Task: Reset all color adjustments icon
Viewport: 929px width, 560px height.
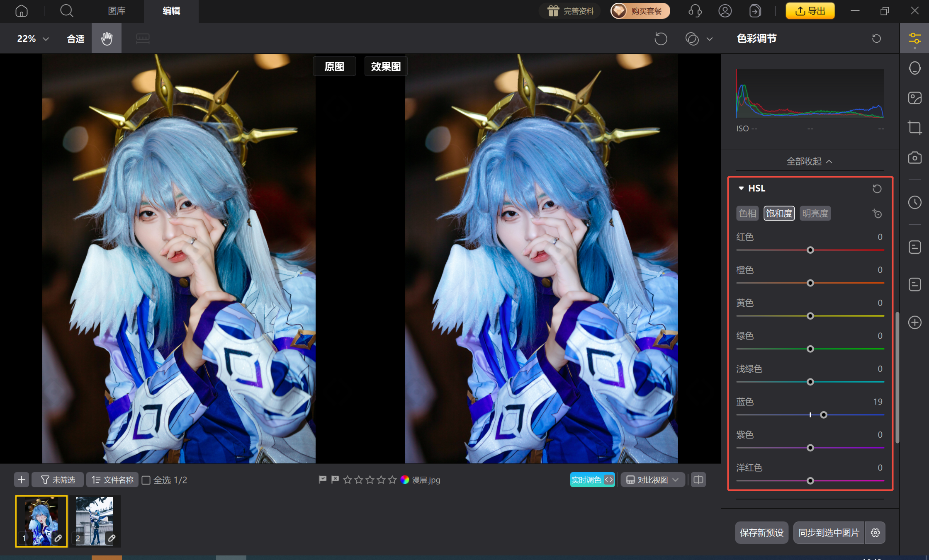Action: (x=876, y=39)
